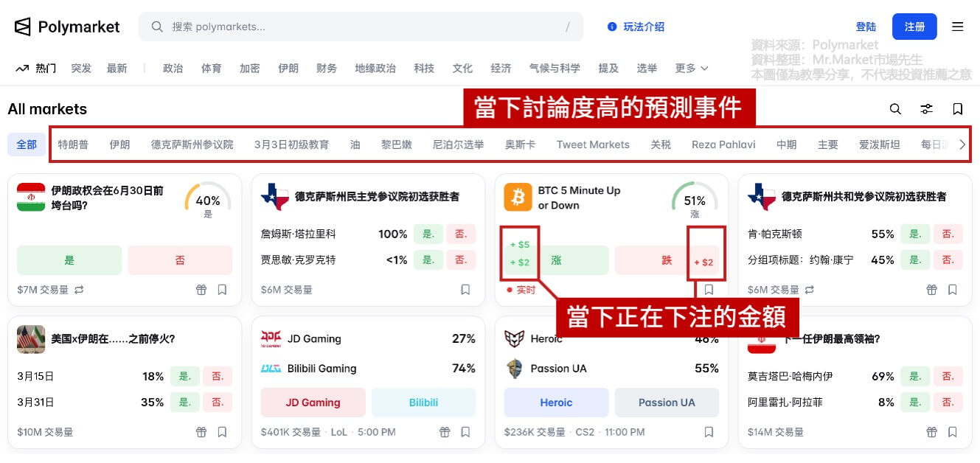Click the blue 注册 button

(x=914, y=27)
